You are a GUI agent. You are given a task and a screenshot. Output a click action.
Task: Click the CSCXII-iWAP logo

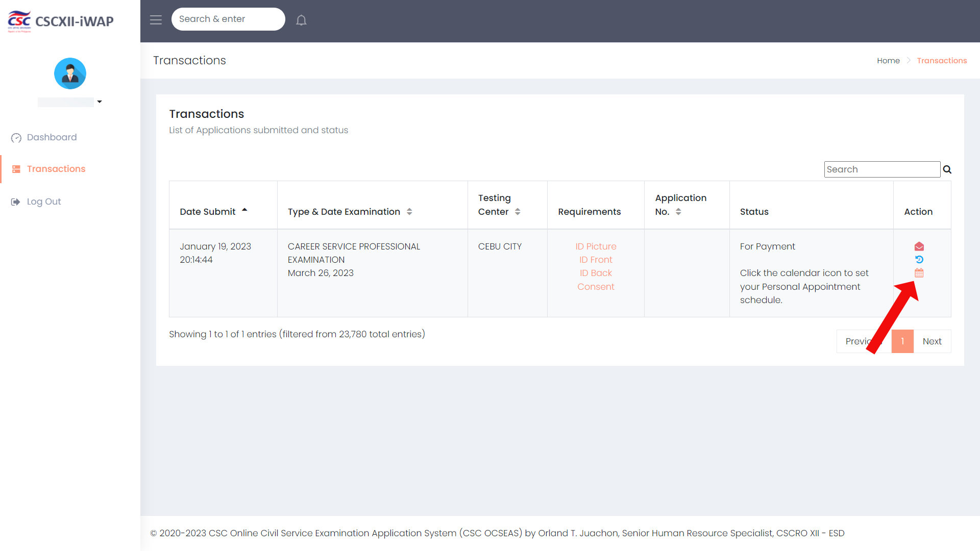coord(61,21)
